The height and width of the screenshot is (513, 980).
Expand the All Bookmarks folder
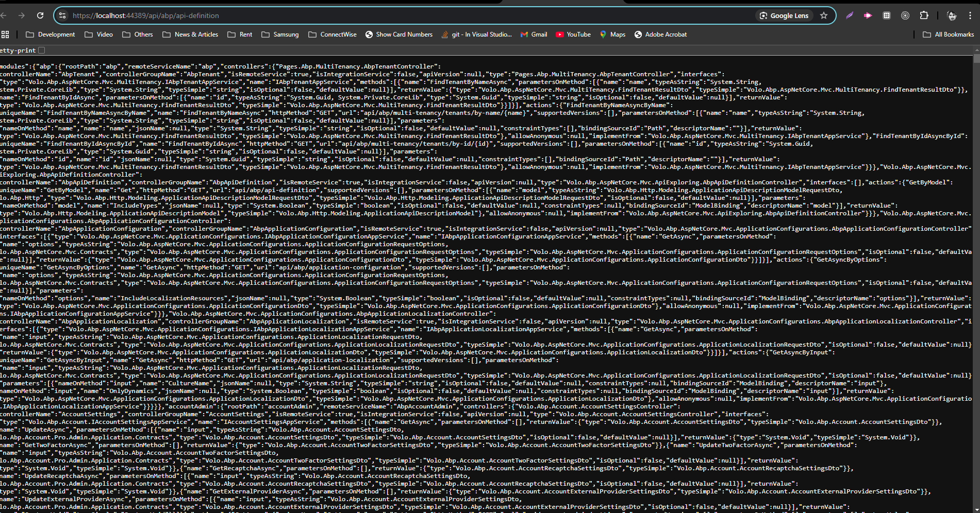click(x=948, y=35)
